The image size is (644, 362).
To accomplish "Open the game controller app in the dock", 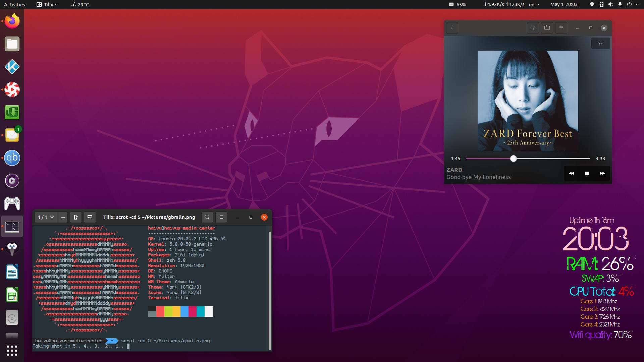I will 12,203.
